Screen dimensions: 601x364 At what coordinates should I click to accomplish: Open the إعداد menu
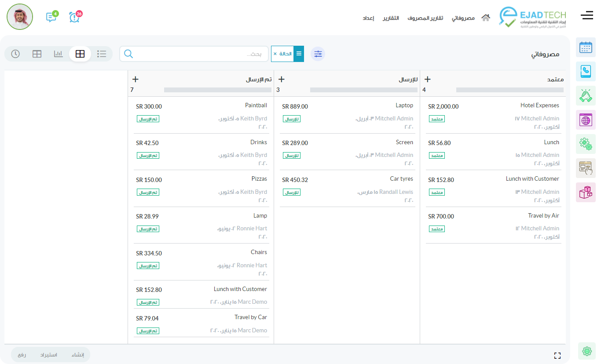[368, 18]
